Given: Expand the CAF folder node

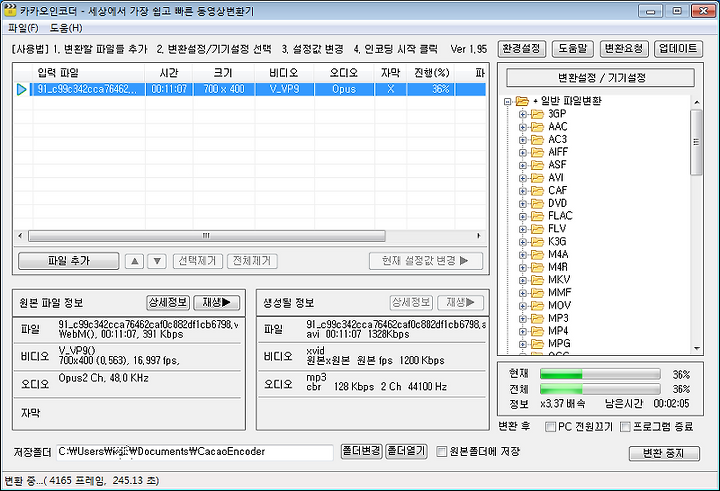Looking at the screenshot, I should pyautogui.click(x=523, y=191).
